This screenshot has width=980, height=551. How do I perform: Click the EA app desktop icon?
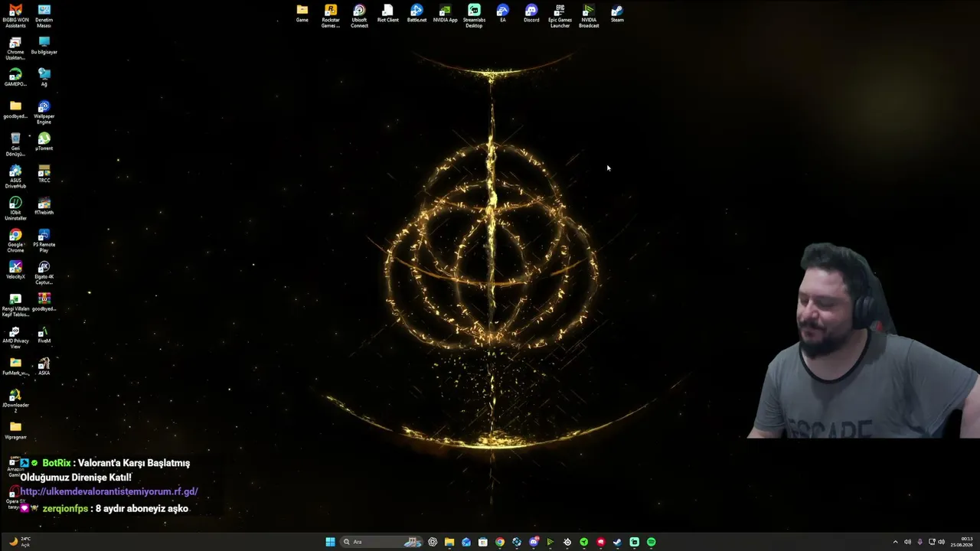[502, 14]
